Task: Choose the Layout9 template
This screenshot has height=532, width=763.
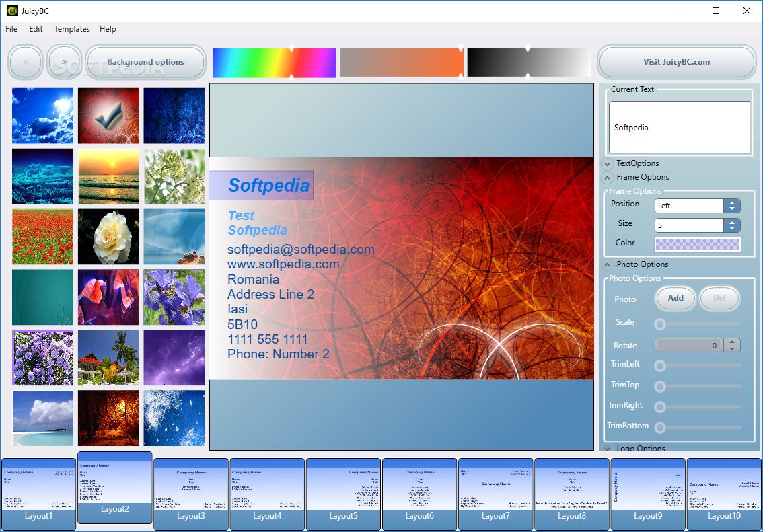Action: tap(648, 494)
